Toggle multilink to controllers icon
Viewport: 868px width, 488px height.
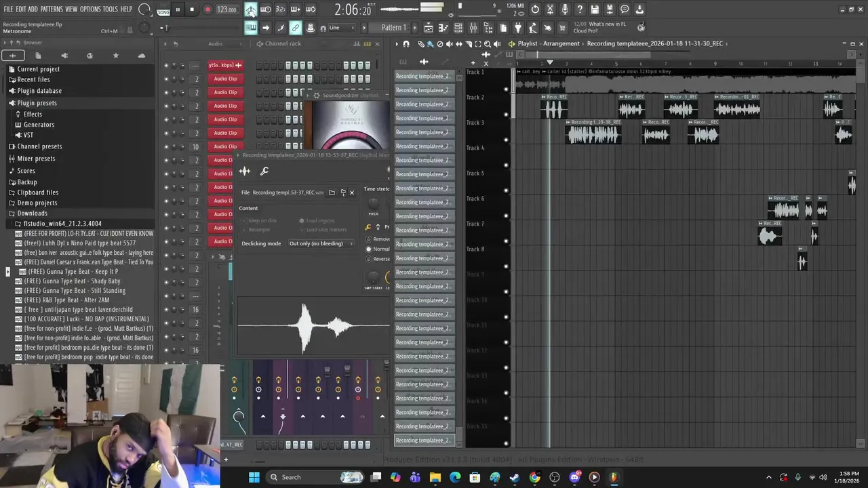tap(296, 28)
